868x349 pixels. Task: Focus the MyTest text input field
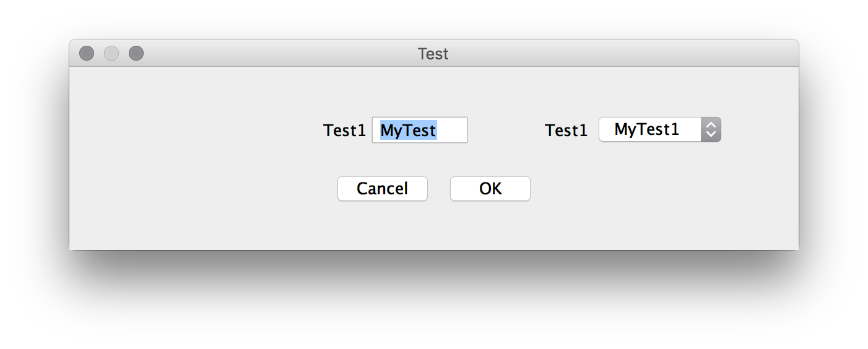[419, 130]
